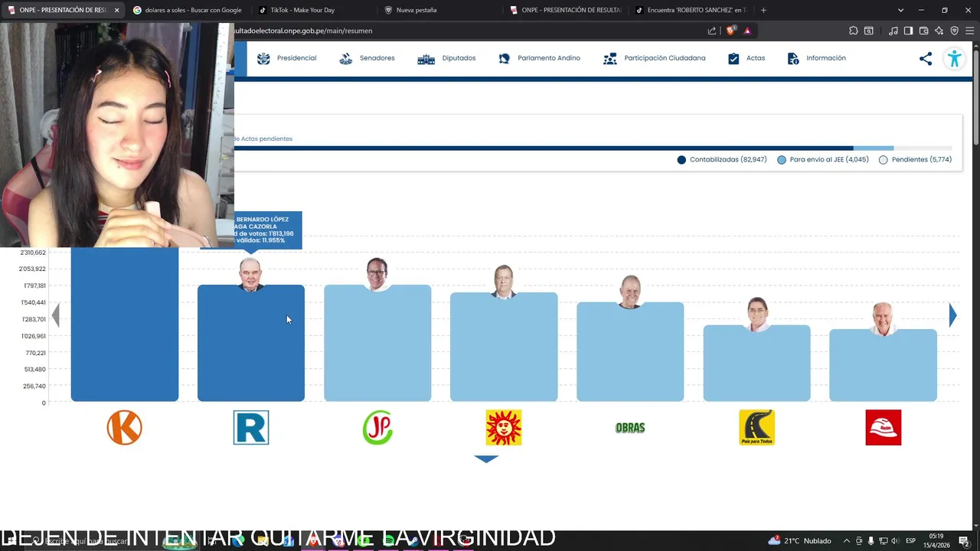This screenshot has height=551, width=980.
Task: Open the Brave Rewards triangle icon
Action: pyautogui.click(x=747, y=31)
